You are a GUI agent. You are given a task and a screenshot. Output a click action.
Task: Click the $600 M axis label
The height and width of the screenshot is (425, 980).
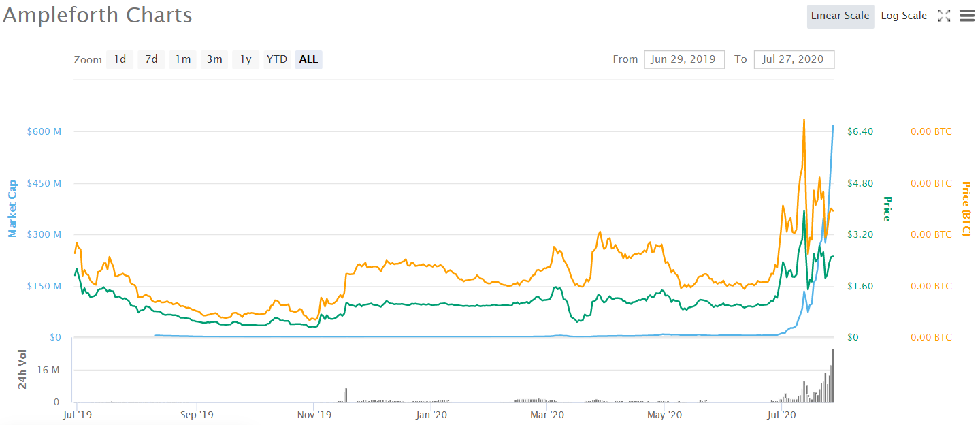coord(44,131)
